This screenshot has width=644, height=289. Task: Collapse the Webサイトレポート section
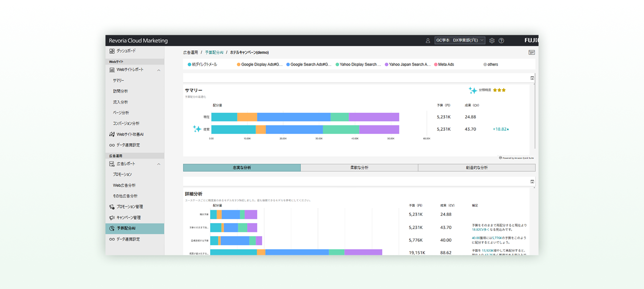coord(159,70)
